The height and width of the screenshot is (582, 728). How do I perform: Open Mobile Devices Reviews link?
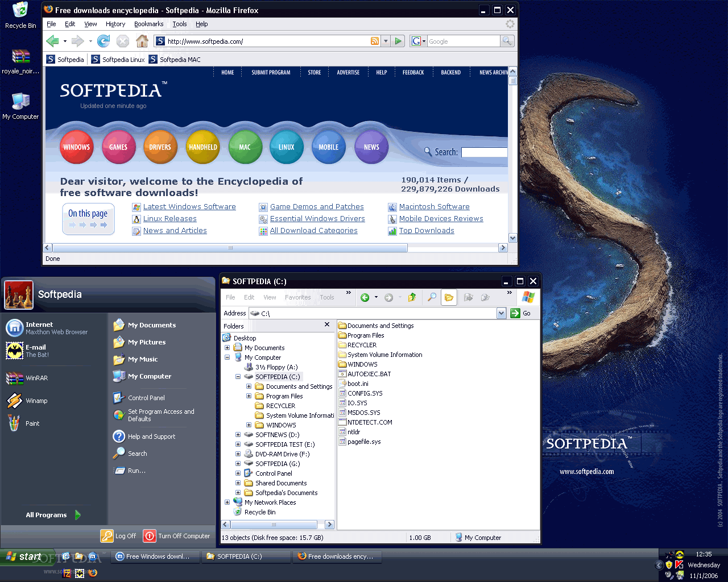pyautogui.click(x=441, y=219)
